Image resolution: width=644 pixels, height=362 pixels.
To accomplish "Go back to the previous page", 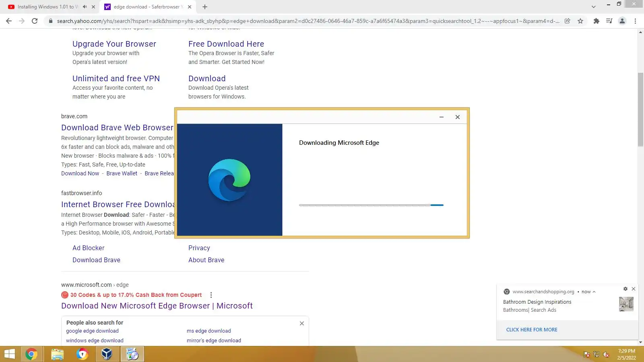I will click(9, 21).
